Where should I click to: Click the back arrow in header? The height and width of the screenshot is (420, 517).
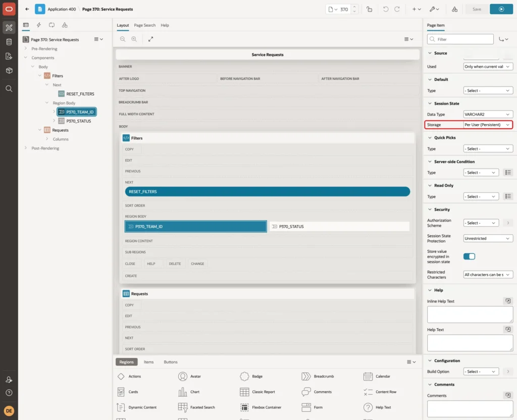tap(27, 9)
